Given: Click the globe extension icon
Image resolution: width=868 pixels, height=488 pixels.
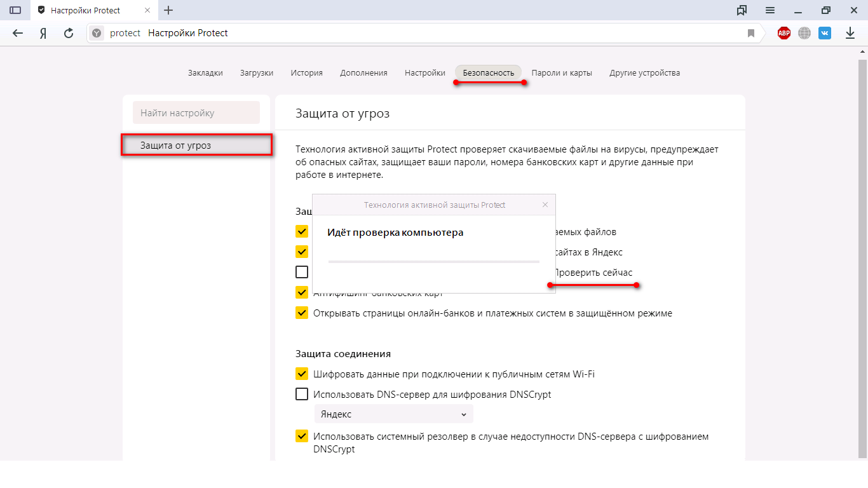Looking at the screenshot, I should [x=804, y=33].
